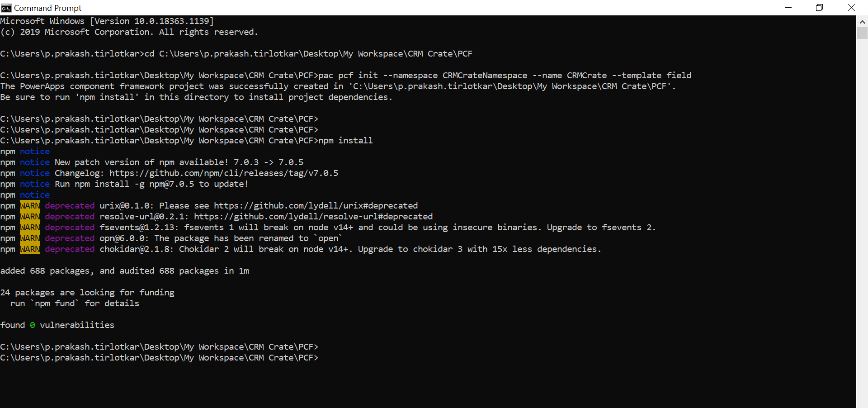
Task: Click the WARN badge on the fsevents line
Action: point(30,228)
